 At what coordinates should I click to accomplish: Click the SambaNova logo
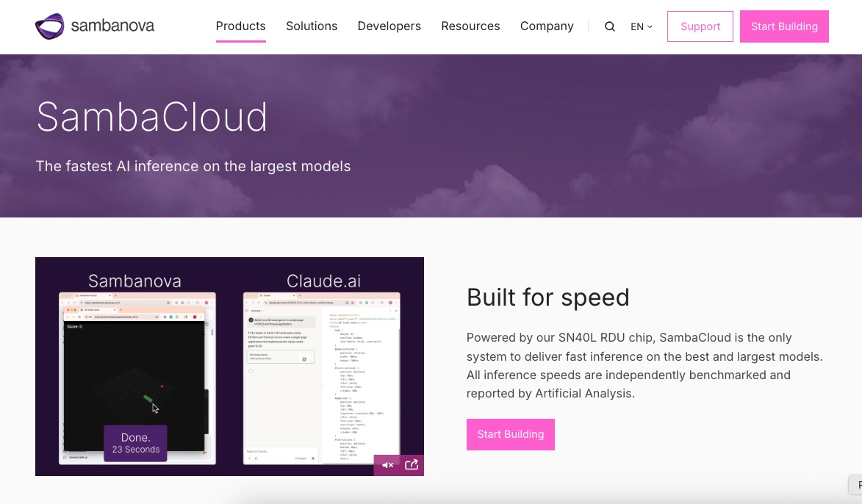[95, 26]
